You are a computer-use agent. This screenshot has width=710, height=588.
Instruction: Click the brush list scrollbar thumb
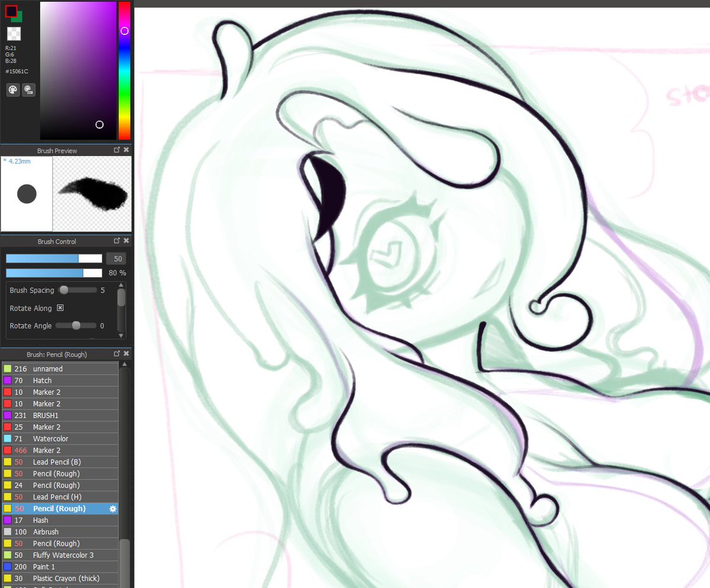[124, 563]
